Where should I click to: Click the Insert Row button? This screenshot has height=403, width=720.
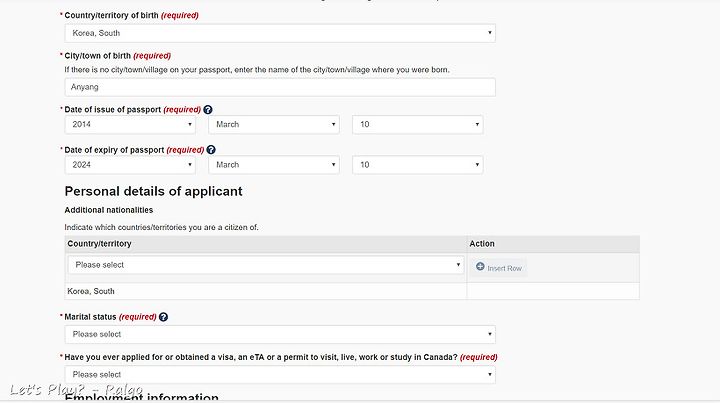coord(499,268)
